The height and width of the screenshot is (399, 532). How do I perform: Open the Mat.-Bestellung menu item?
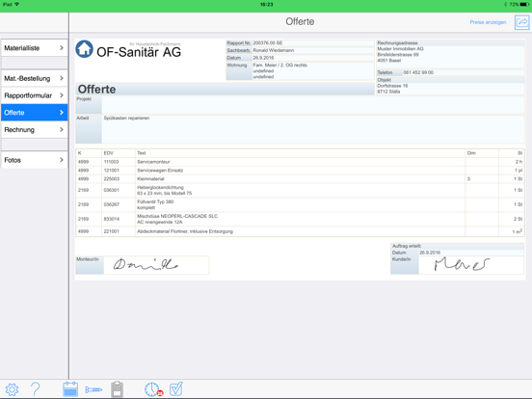(x=35, y=78)
